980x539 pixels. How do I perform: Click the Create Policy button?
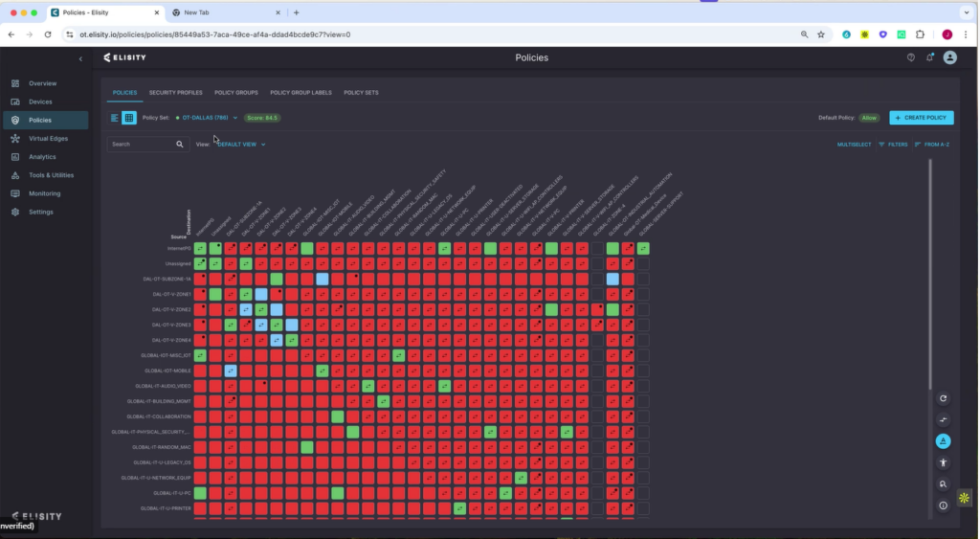922,118
